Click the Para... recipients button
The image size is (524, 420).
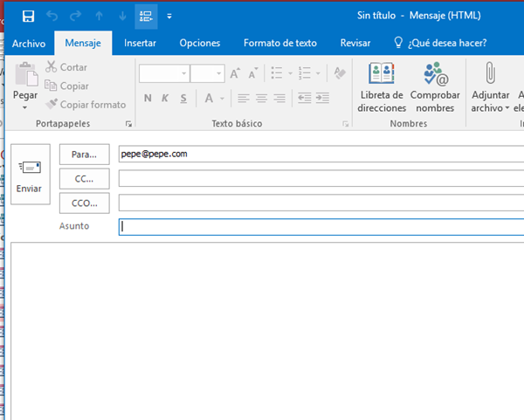click(84, 155)
